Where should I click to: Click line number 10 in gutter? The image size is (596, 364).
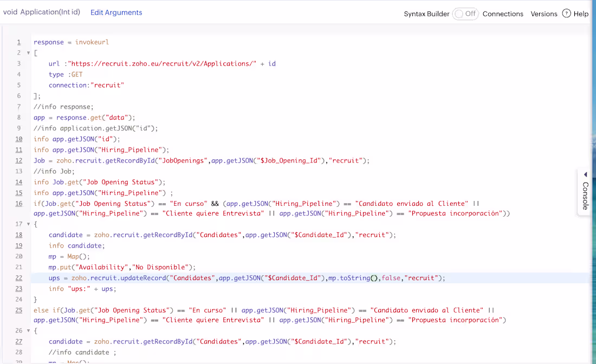click(18, 139)
